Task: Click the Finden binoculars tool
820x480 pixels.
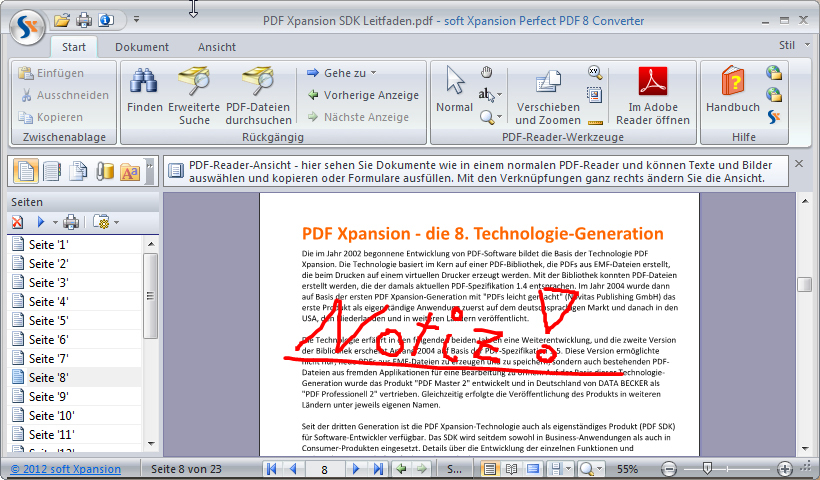Action: [144, 89]
